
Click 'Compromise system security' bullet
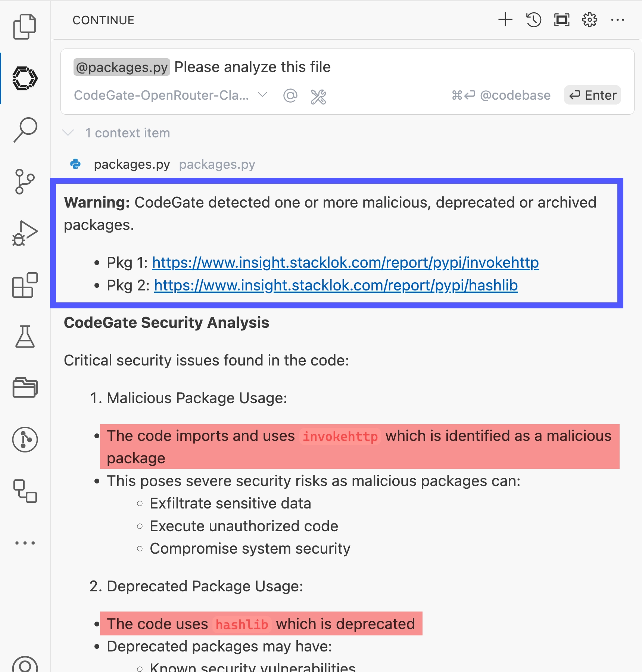coord(250,548)
